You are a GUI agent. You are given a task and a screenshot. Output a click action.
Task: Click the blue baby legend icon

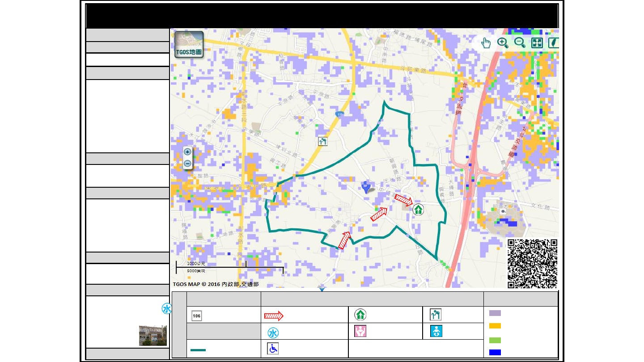(x=436, y=331)
